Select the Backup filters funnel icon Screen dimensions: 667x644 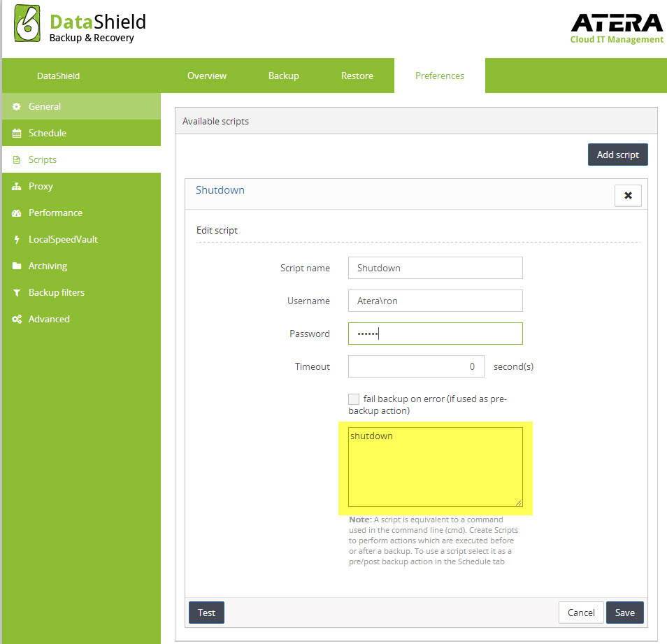point(15,292)
